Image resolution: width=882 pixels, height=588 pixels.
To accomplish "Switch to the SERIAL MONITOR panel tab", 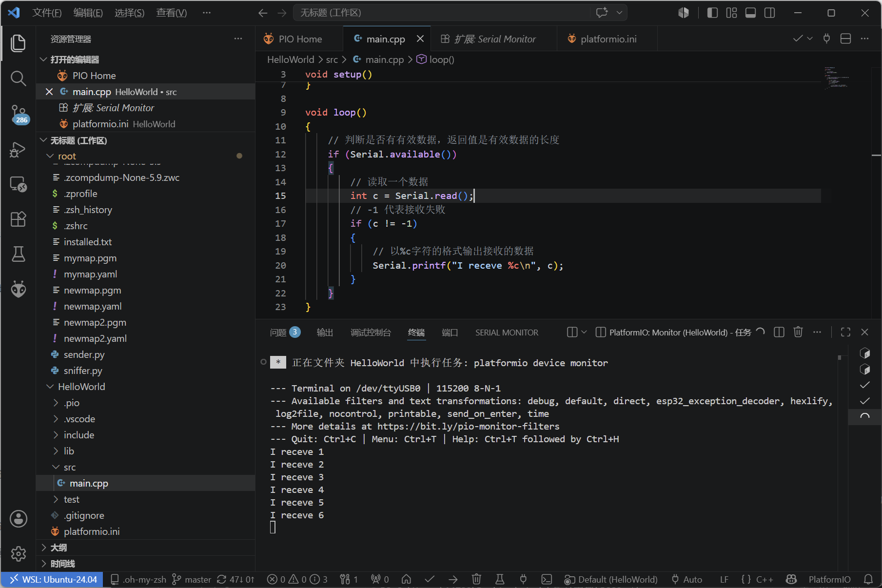I will (x=507, y=333).
